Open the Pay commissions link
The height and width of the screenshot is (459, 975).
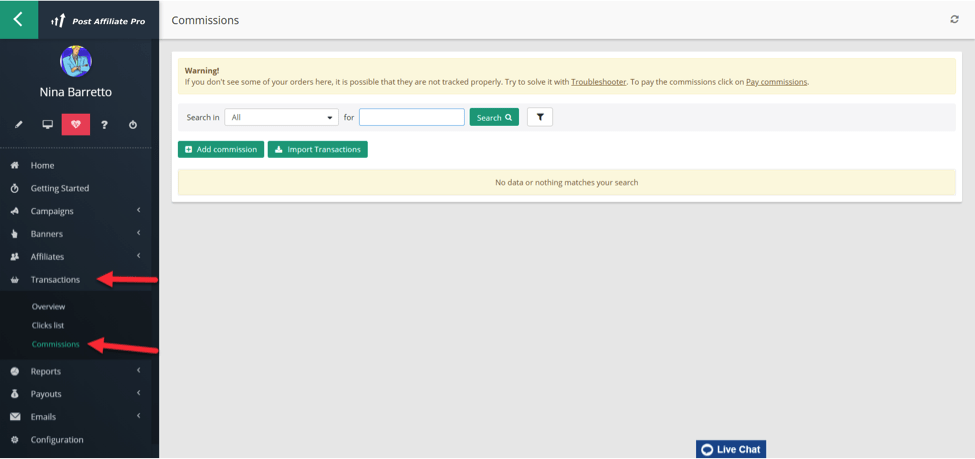(x=777, y=81)
